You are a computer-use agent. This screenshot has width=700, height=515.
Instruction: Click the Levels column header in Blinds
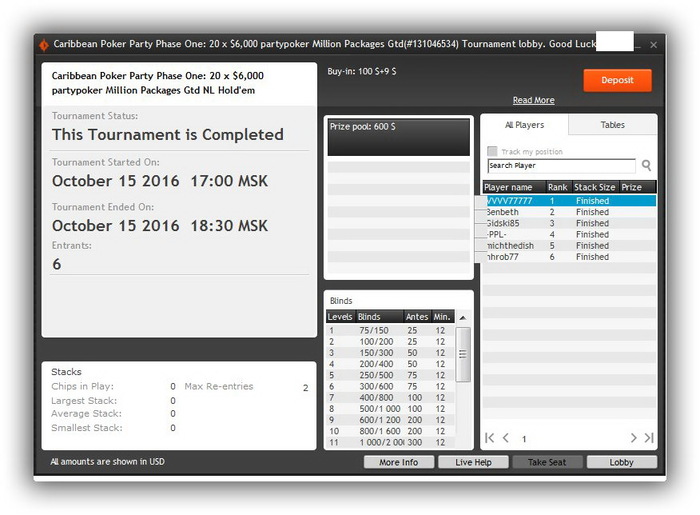coord(341,317)
